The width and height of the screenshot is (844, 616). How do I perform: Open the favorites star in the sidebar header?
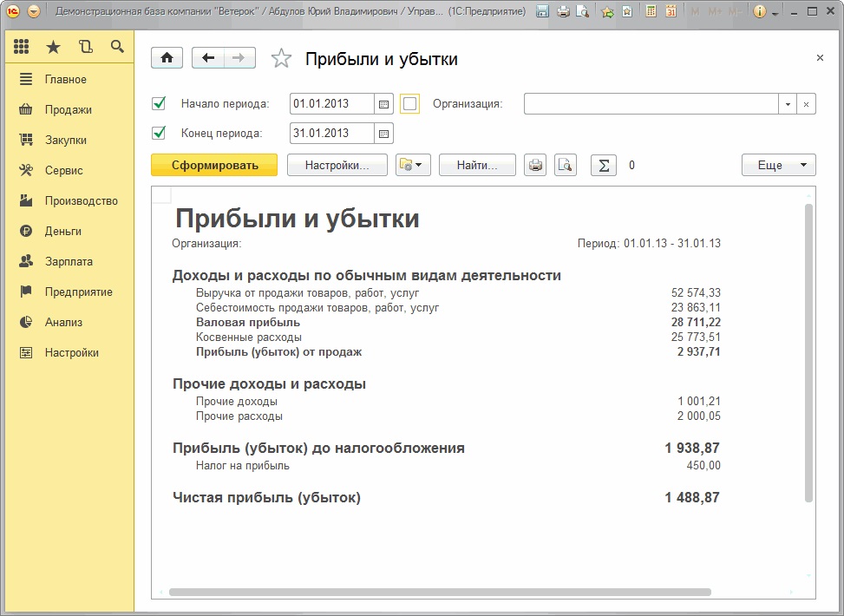point(53,48)
